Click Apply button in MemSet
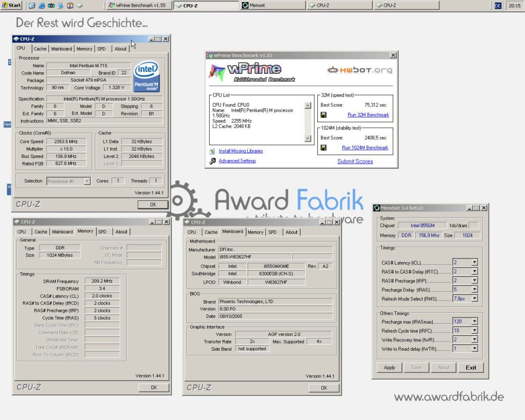The image size is (525, 420). [x=390, y=367]
